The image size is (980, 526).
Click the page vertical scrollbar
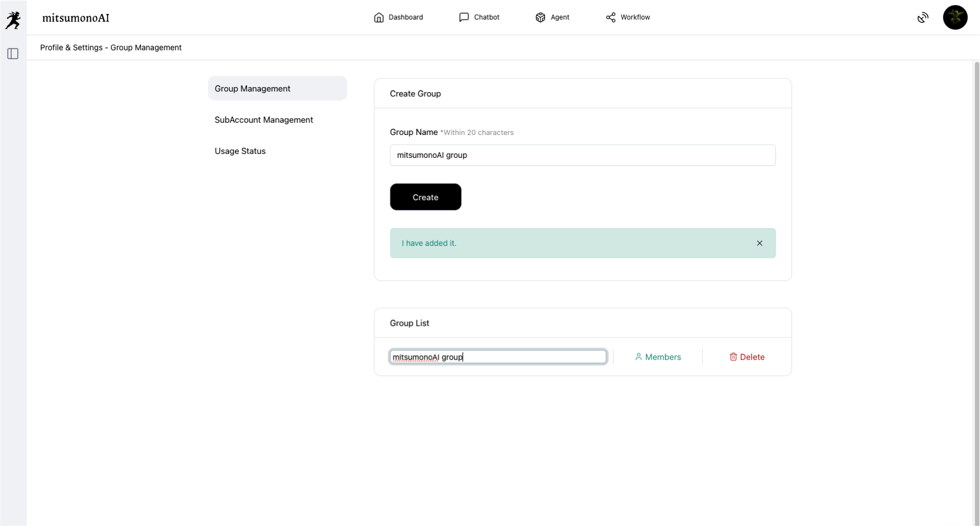click(976, 279)
